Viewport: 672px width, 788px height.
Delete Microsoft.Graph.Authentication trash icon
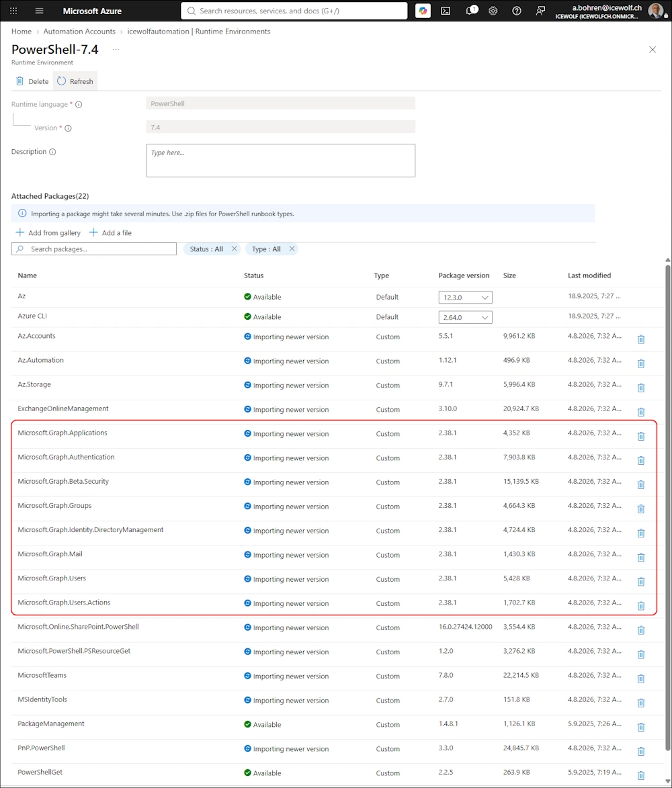tap(641, 460)
